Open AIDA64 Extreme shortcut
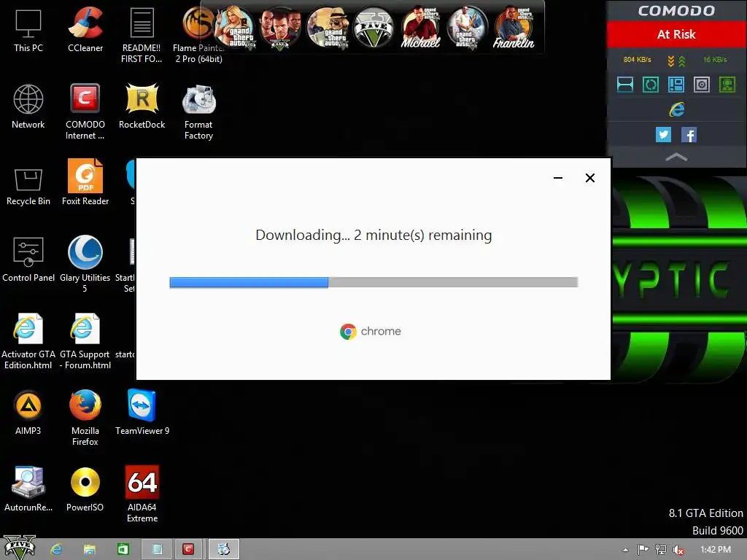747x560 pixels. click(x=142, y=494)
